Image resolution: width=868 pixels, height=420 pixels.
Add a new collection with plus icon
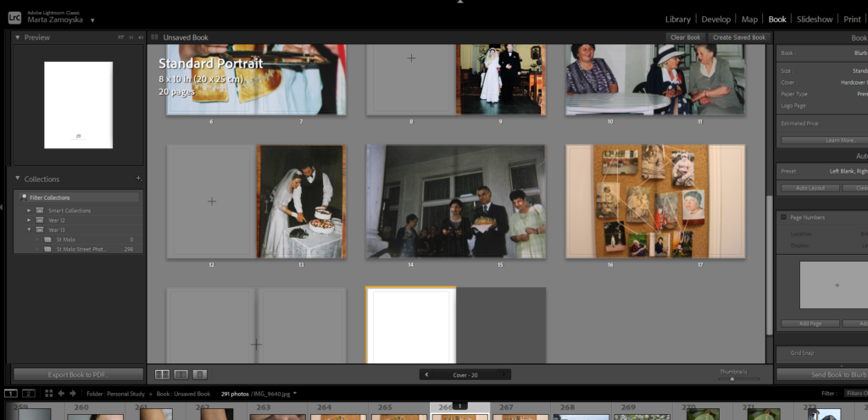138,179
